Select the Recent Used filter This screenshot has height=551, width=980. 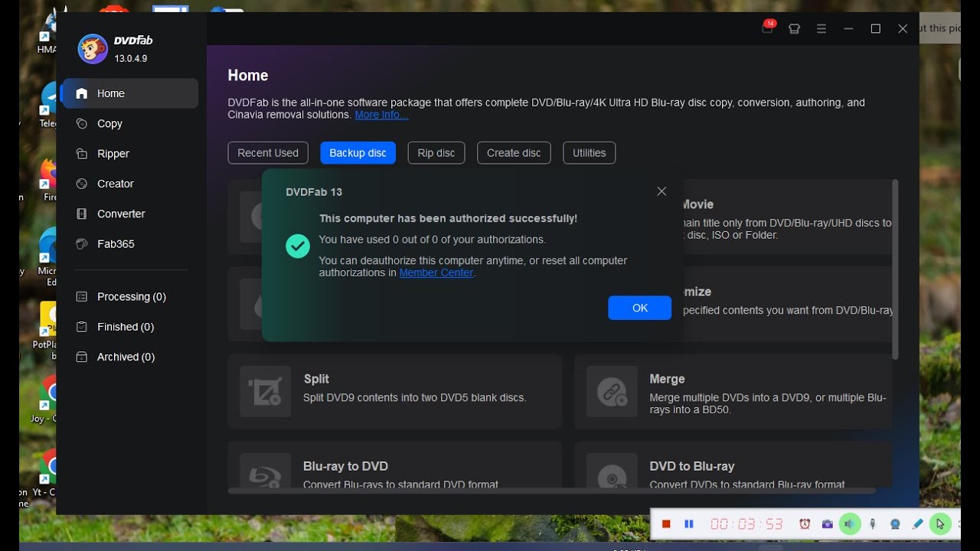[x=268, y=153]
